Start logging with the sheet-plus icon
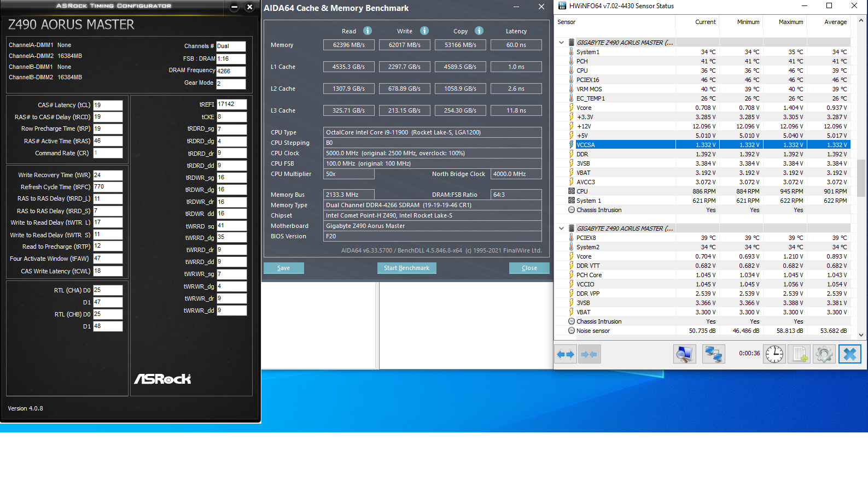This screenshot has width=868, height=504. coord(800,354)
